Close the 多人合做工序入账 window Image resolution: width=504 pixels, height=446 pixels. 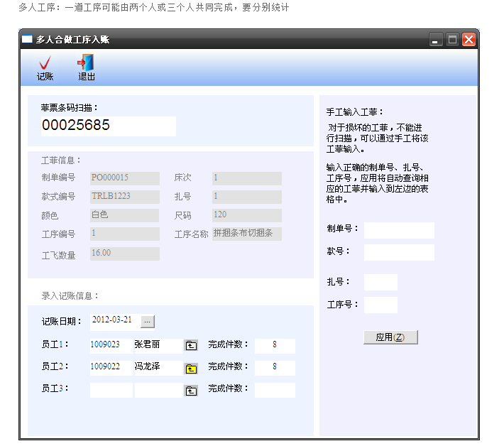(469, 40)
